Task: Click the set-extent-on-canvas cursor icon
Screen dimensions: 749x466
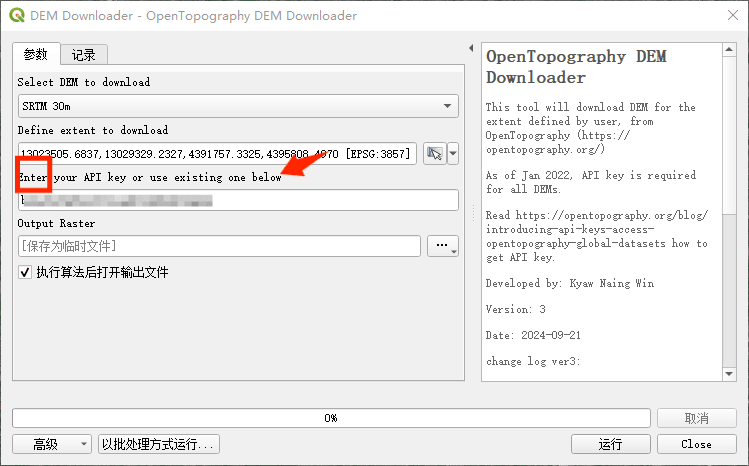Action: [x=435, y=154]
